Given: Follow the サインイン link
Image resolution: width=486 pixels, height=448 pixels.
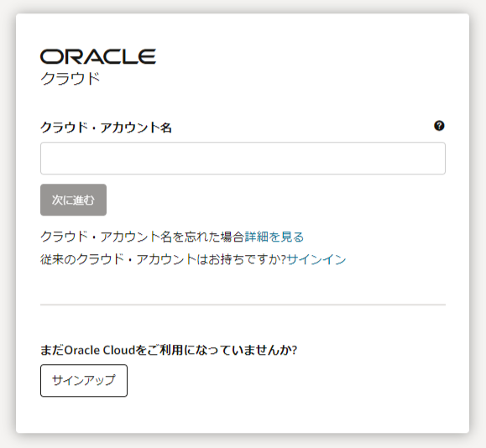Looking at the screenshot, I should [316, 259].
